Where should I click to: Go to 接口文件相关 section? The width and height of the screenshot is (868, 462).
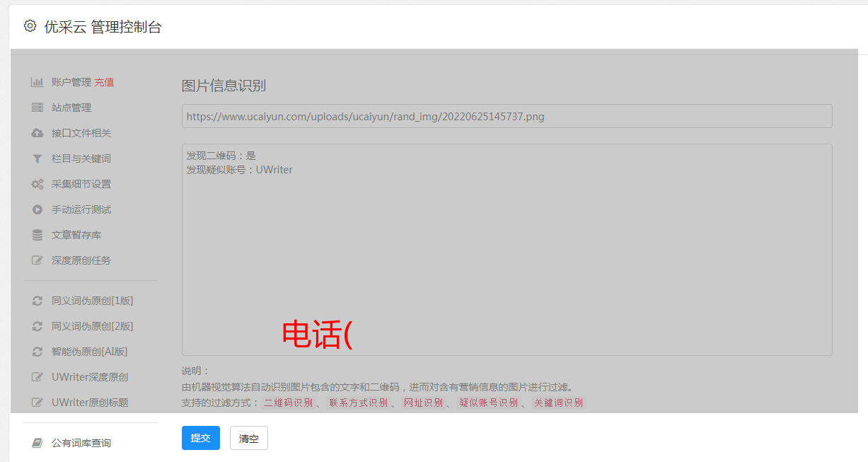click(81, 133)
